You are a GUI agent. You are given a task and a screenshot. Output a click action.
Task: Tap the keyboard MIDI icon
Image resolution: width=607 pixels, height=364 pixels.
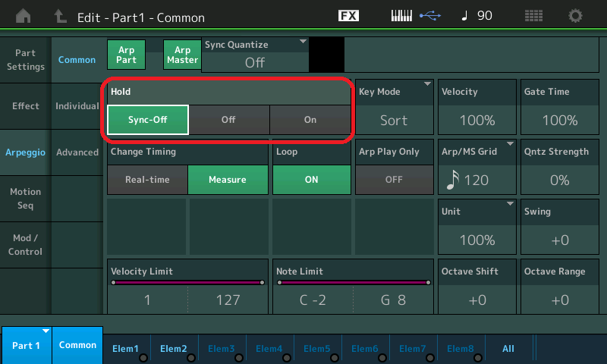click(x=404, y=16)
